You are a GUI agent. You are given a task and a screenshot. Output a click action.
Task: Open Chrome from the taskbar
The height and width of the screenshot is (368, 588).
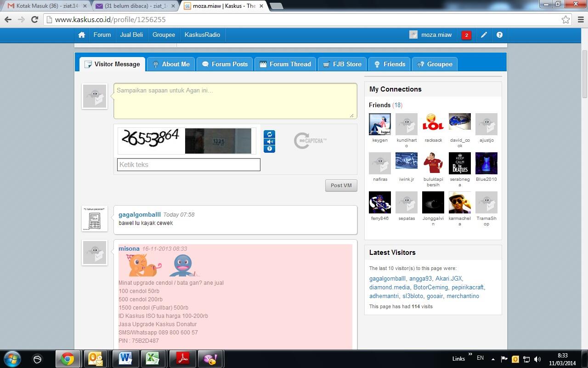click(68, 359)
